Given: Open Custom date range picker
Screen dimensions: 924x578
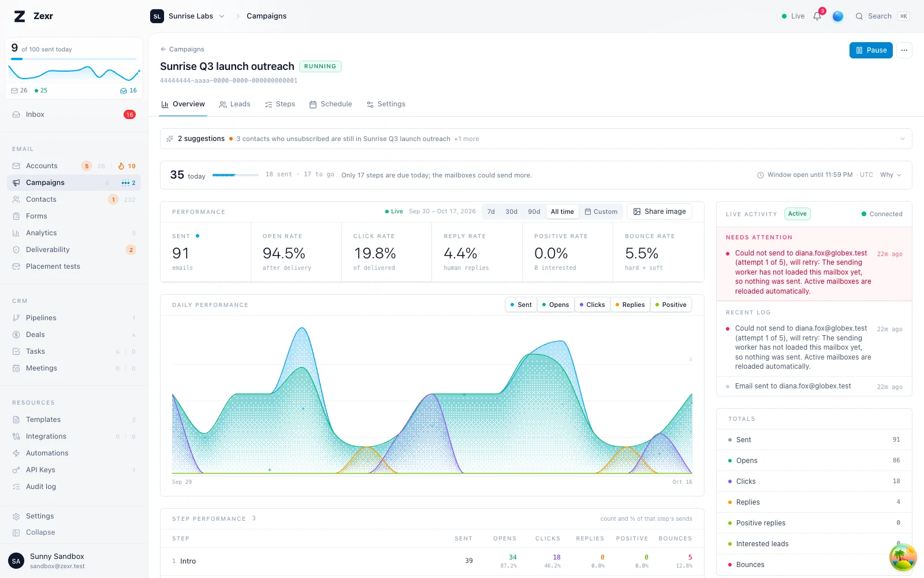Looking at the screenshot, I should 601,212.
